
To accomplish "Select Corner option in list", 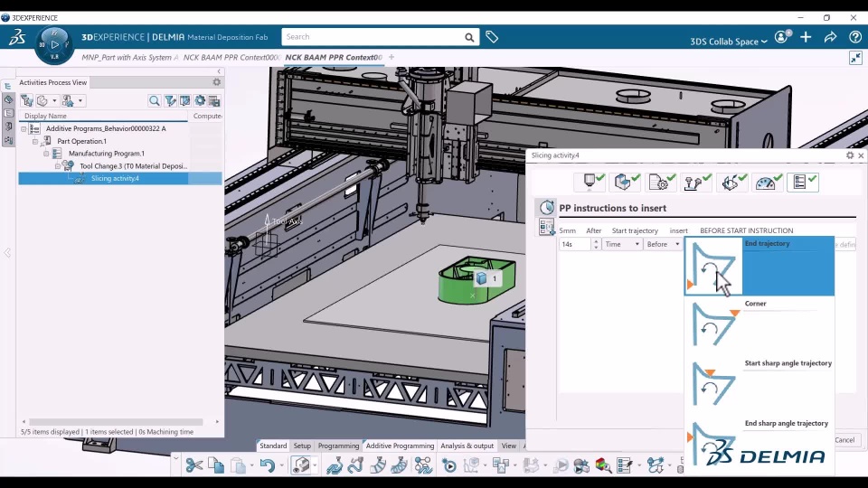I will (x=759, y=325).
